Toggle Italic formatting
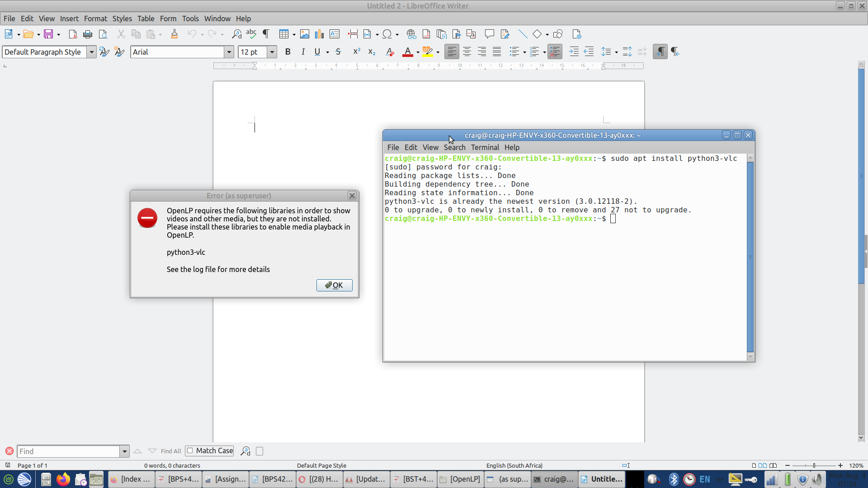This screenshot has height=488, width=868. [x=303, y=52]
